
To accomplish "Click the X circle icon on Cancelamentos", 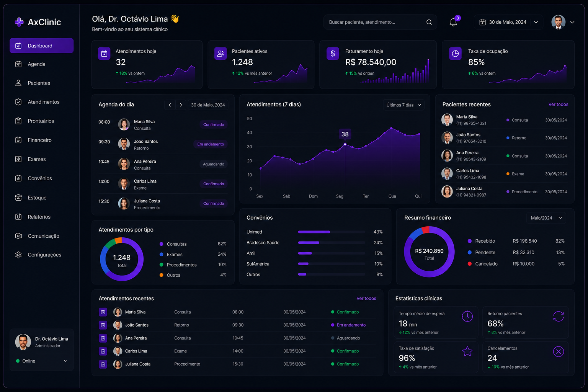I will coord(558,351).
